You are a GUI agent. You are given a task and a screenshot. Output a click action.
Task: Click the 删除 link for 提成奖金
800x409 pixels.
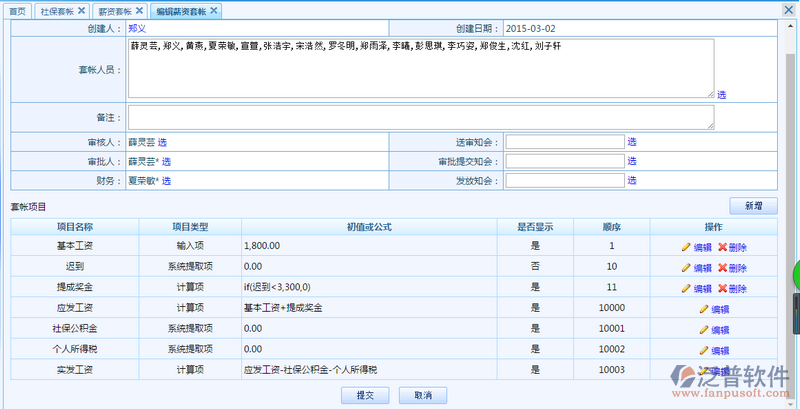[x=738, y=289]
